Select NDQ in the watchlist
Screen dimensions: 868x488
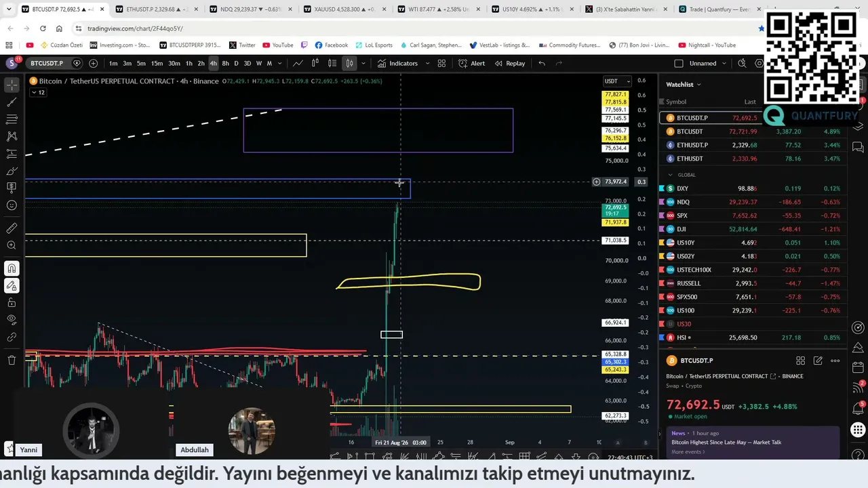tap(753, 202)
